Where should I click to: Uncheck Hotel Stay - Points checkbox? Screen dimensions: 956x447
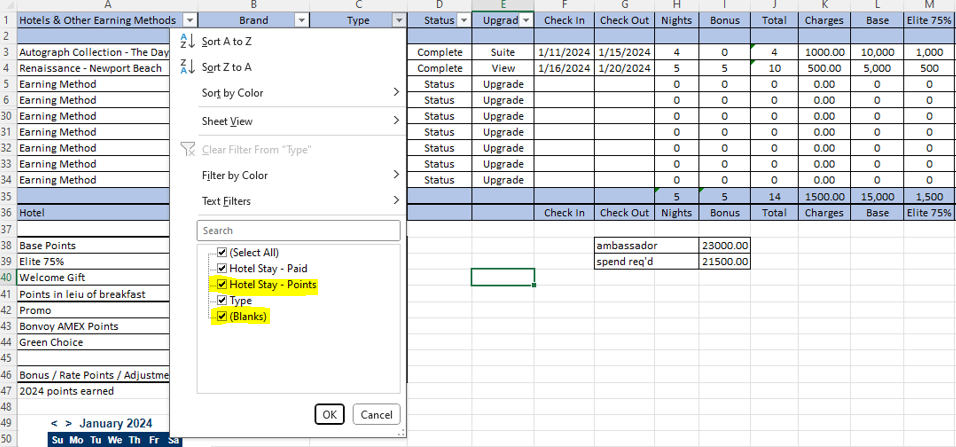[222, 285]
